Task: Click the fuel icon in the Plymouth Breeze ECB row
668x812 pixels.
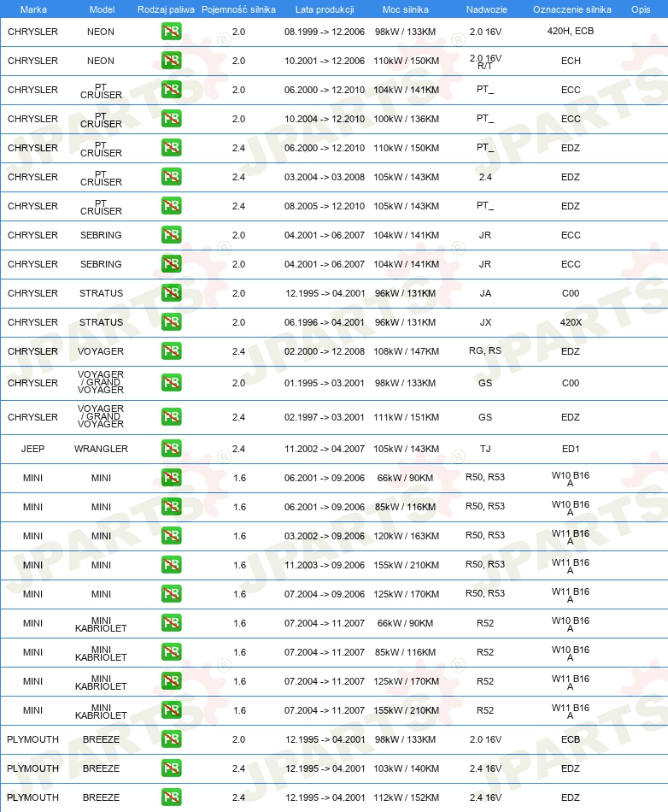Action: 171,739
